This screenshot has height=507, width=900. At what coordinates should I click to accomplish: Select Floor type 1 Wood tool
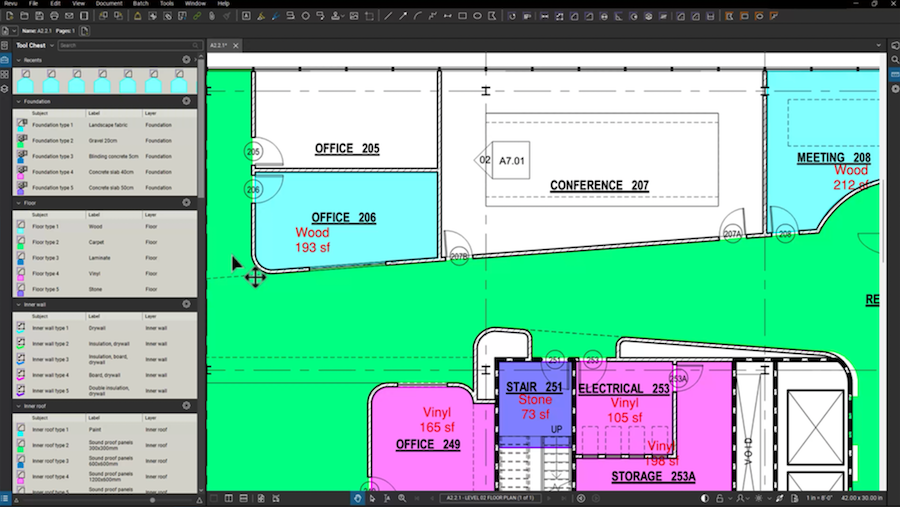(105, 226)
